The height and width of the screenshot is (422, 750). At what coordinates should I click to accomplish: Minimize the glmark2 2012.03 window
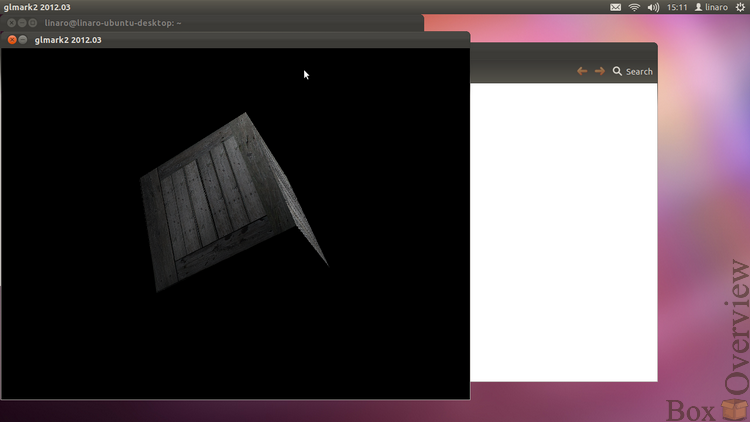coord(22,40)
